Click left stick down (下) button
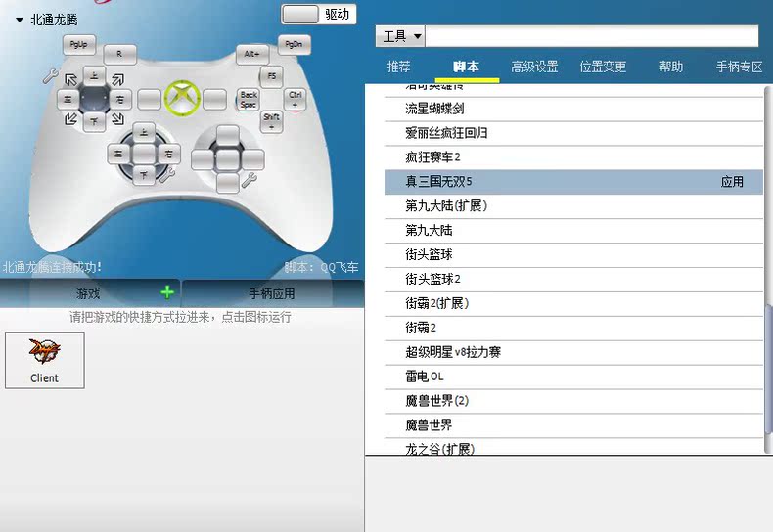This screenshot has height=532, width=773. [x=144, y=175]
